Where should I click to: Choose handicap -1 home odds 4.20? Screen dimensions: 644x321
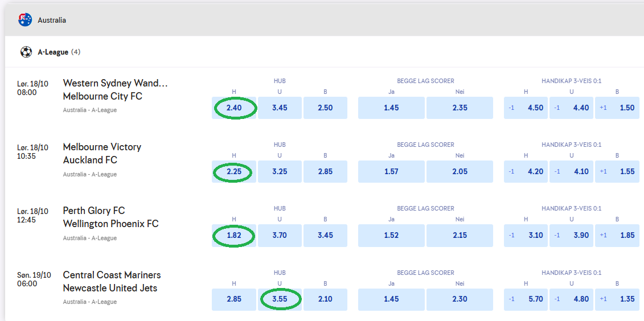[x=526, y=171]
